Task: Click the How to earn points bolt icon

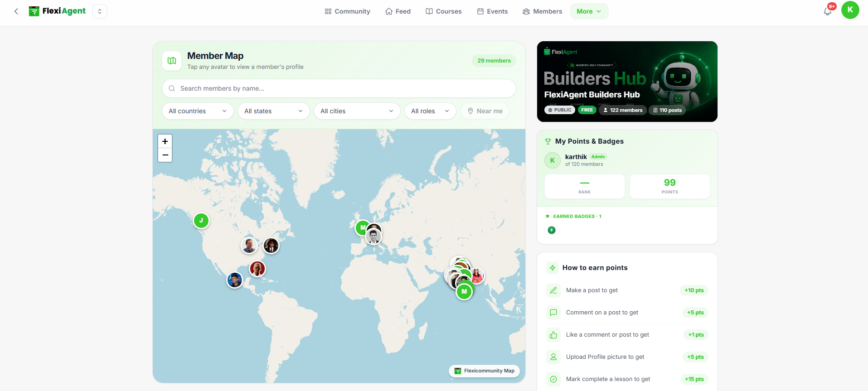Action: coord(553,268)
